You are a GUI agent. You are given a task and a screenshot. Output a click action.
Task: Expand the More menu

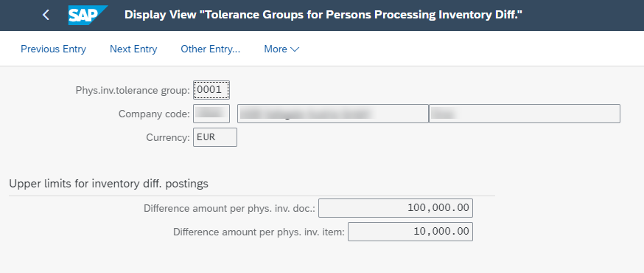[x=281, y=49]
